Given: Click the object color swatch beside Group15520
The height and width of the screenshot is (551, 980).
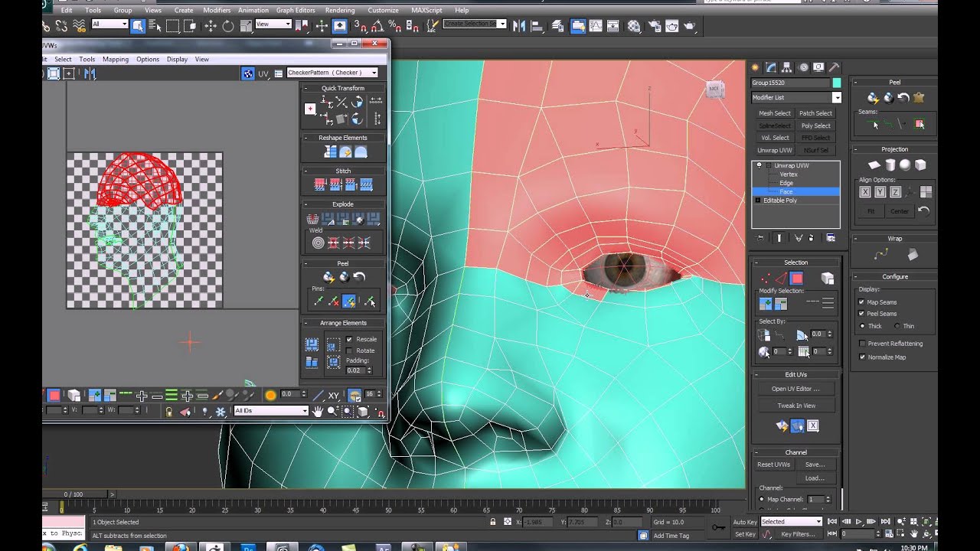Looking at the screenshot, I should coord(837,83).
